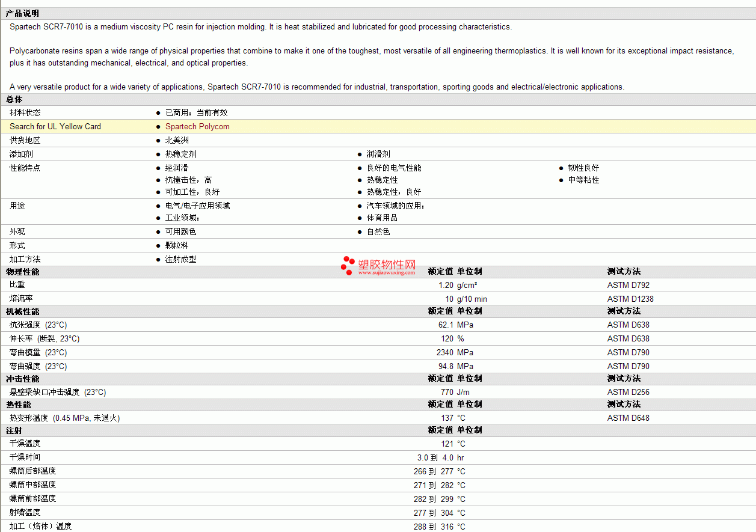Select the "润滑剂" additive entry
Image resolution: width=756 pixels, height=532 pixels.
(x=378, y=154)
